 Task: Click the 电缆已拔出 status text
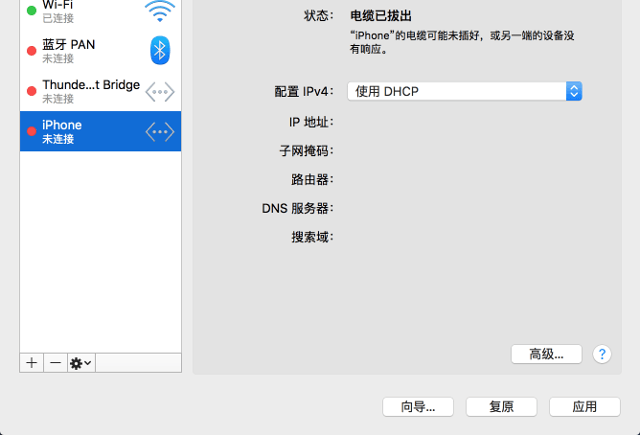click(x=381, y=16)
